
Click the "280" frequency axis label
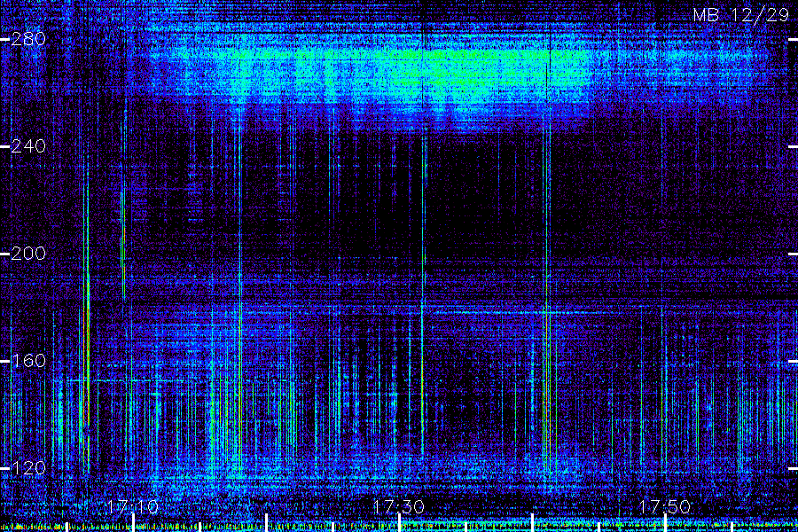(x=28, y=39)
